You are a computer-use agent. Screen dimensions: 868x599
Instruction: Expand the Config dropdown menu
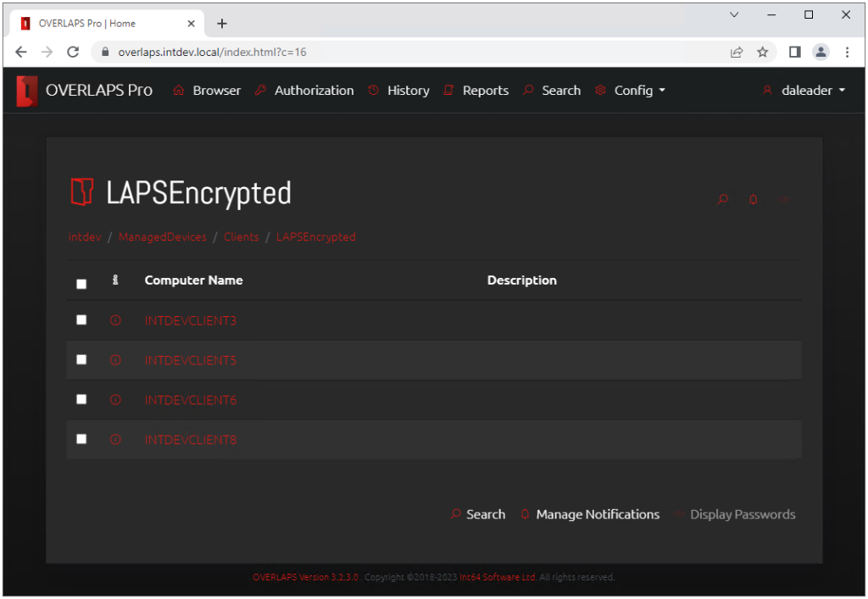[630, 91]
